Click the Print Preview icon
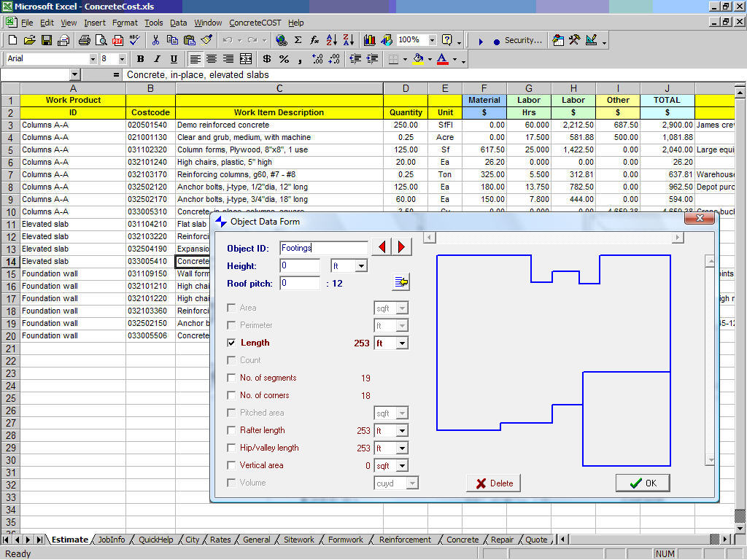This screenshot has height=560, width=747. 101,41
